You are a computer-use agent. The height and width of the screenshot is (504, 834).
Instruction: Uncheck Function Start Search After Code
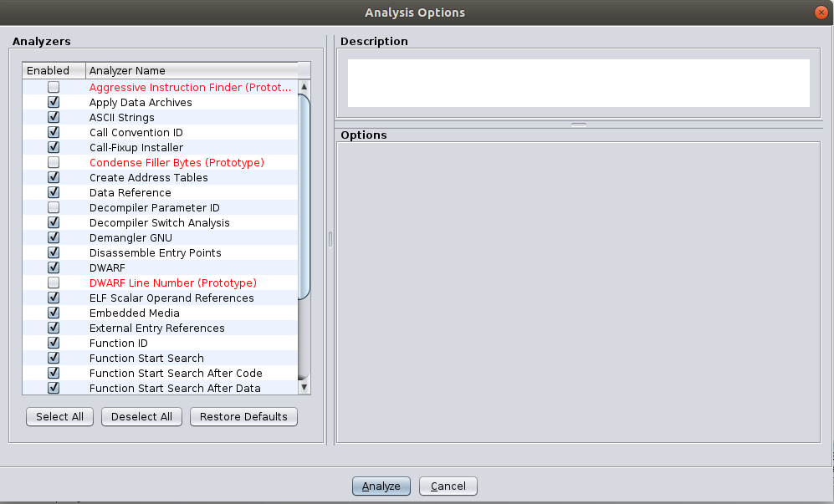point(54,374)
